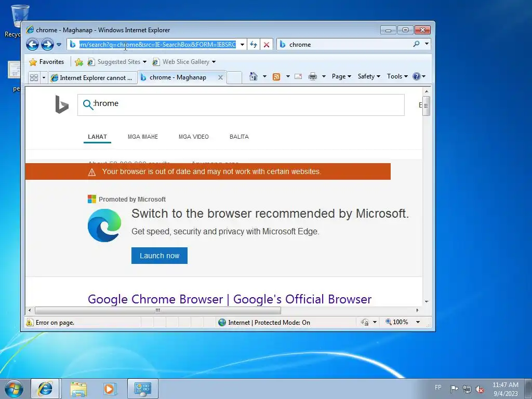Open recent pages dropdown beside Forward button
This screenshot has width=532, height=399.
click(x=59, y=45)
